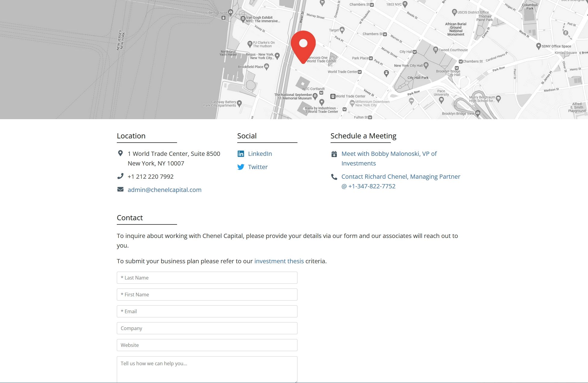
Task: Click the Target store marker on the map
Action: [x=342, y=30]
